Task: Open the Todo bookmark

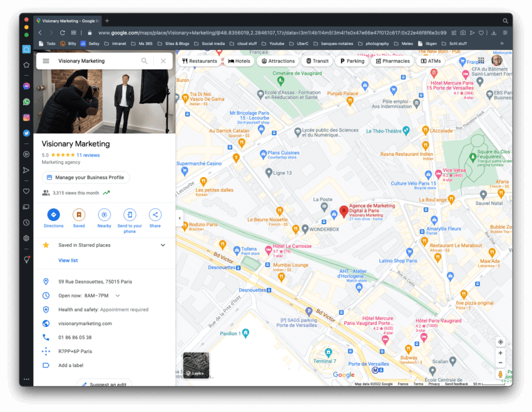Action: (x=47, y=43)
